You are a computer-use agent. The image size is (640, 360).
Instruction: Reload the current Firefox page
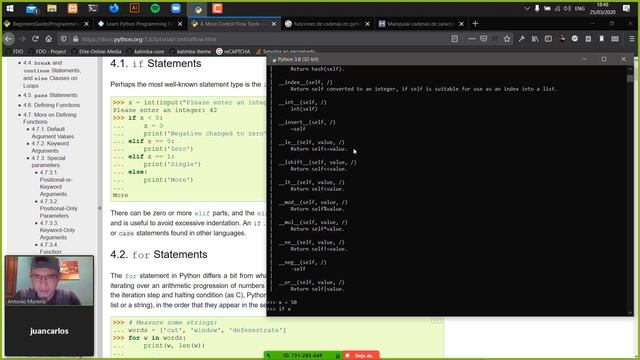(x=36, y=39)
